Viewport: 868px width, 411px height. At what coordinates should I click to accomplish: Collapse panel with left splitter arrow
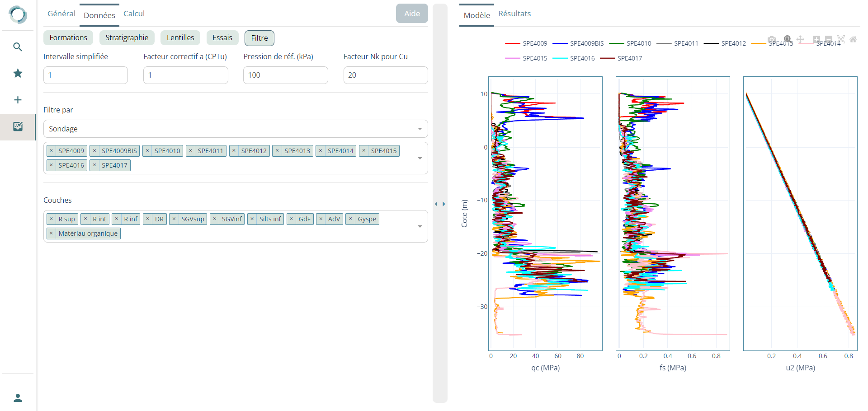coord(436,204)
